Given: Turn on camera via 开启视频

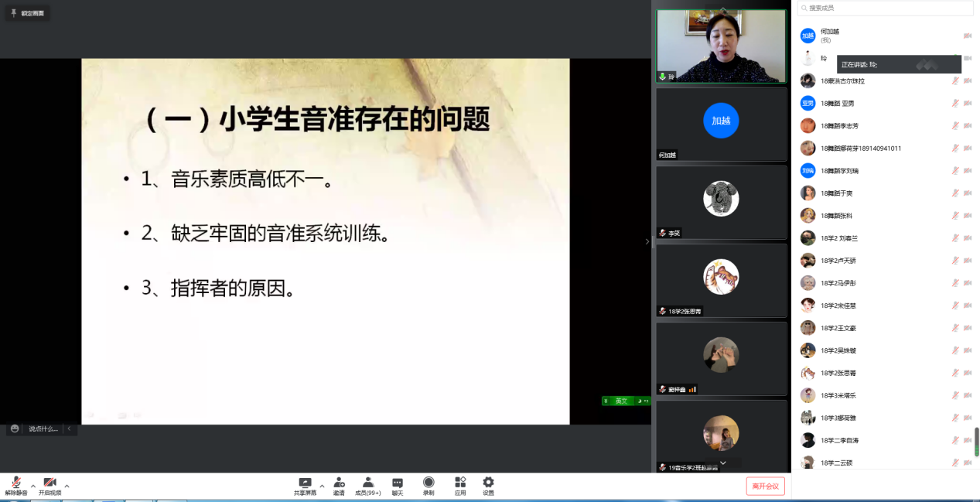Looking at the screenshot, I should pos(50,483).
